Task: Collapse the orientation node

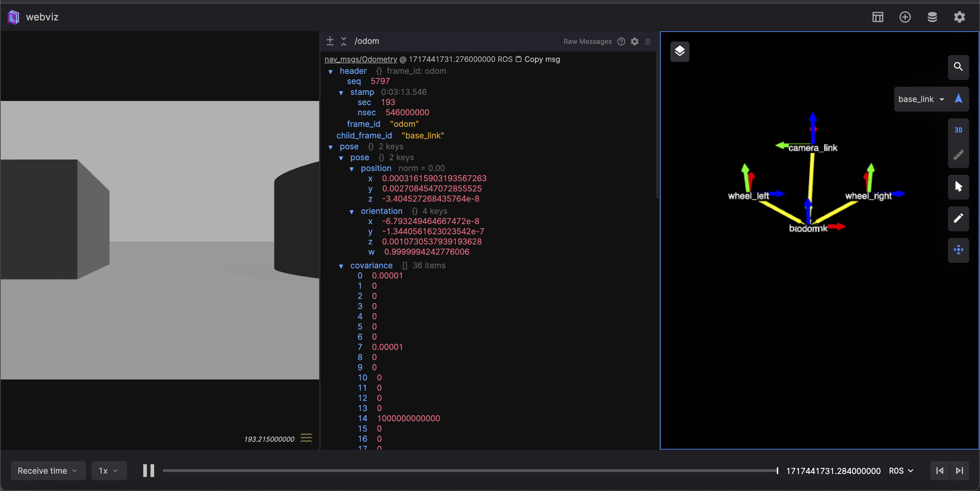Action: tap(352, 212)
